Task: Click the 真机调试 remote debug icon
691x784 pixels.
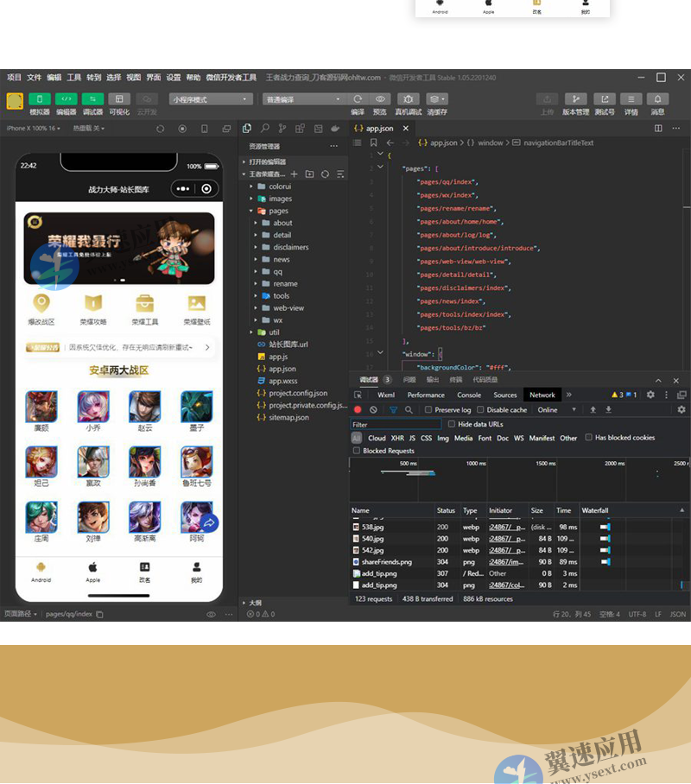Action: 408,99
